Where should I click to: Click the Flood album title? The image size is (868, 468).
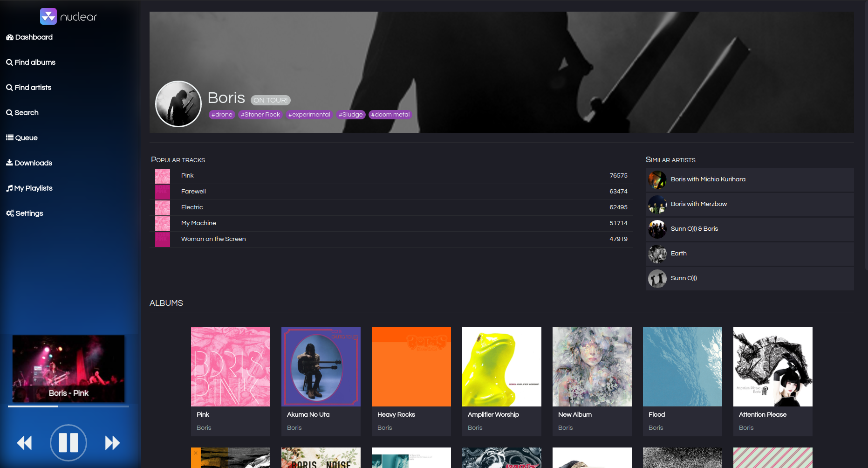656,415
